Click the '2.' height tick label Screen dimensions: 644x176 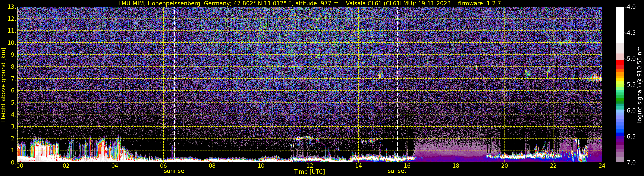point(13,139)
